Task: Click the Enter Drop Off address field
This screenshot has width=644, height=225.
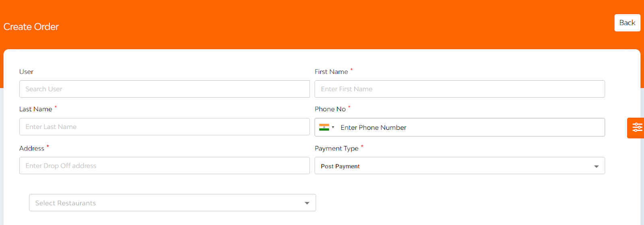Action: (x=164, y=166)
